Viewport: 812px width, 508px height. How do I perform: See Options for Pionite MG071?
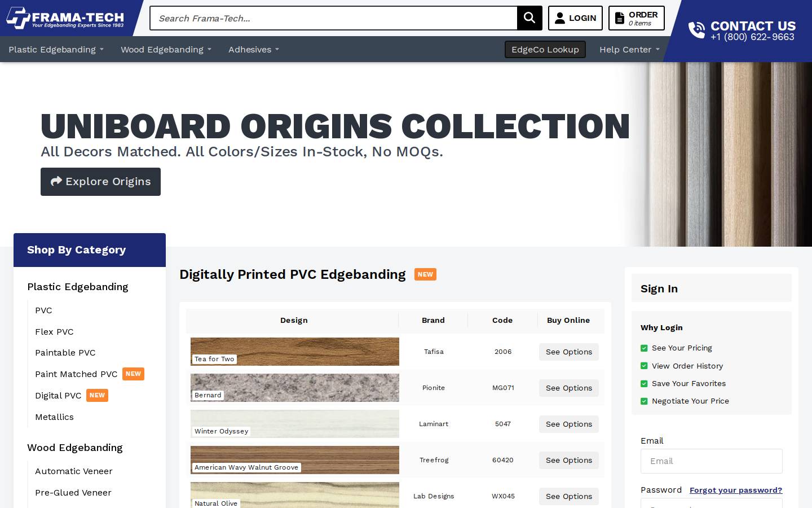(569, 388)
